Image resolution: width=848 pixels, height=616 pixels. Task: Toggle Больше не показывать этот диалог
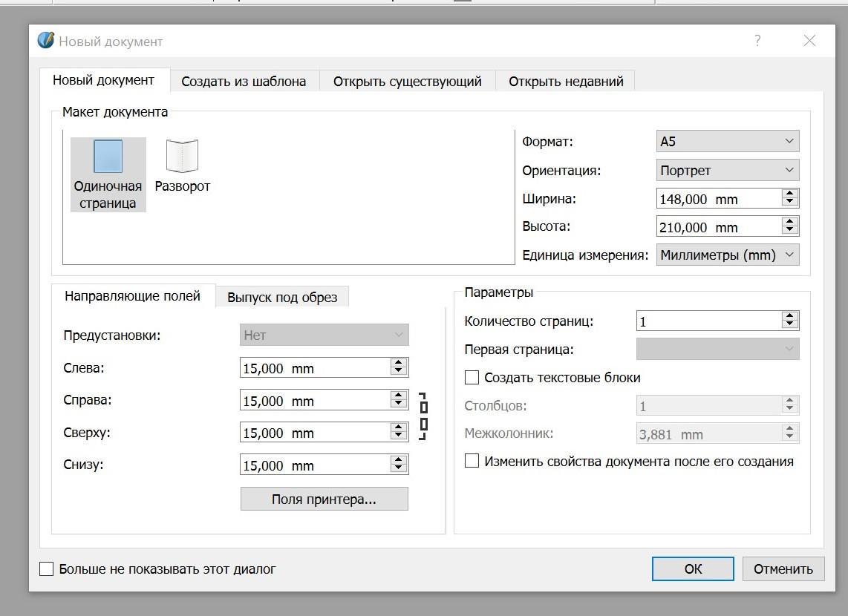click(x=47, y=569)
